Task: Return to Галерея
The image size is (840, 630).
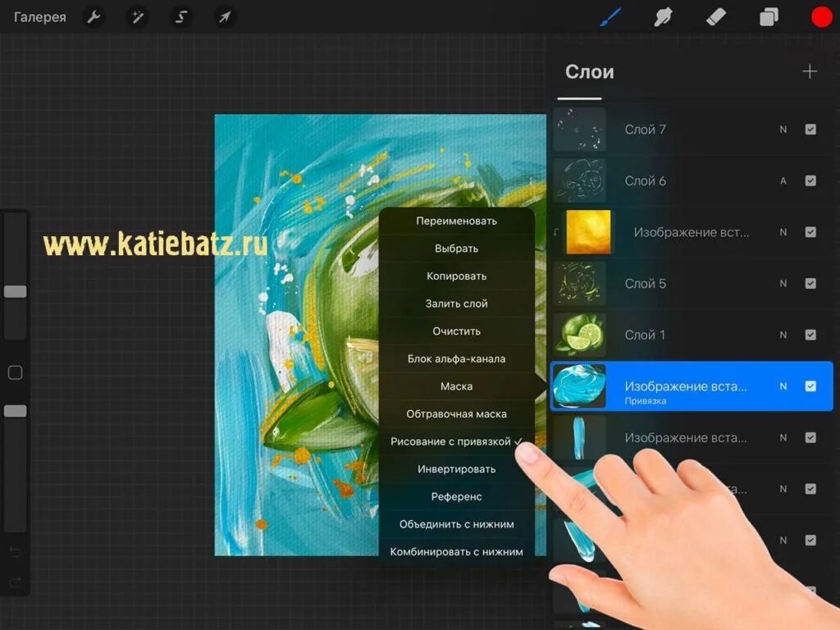Action: [x=39, y=17]
